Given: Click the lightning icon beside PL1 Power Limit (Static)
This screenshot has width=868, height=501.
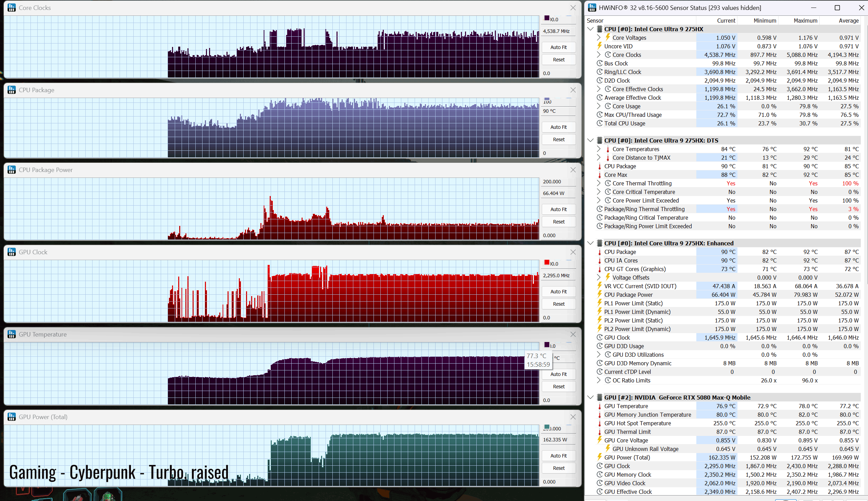Looking at the screenshot, I should 600,303.
